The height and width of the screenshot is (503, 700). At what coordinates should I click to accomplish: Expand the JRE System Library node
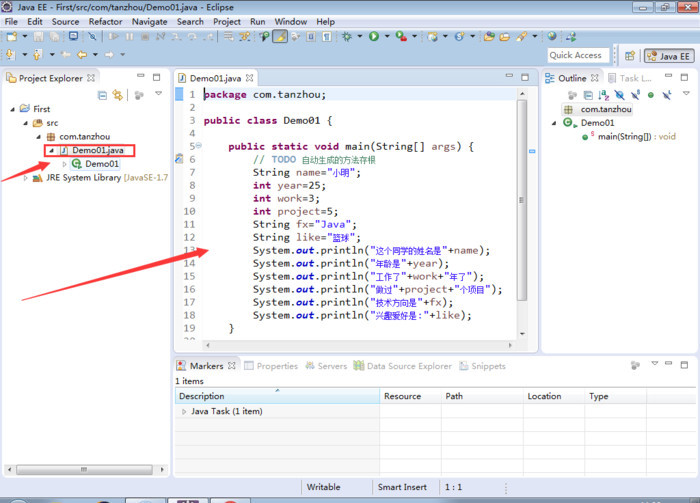tap(25, 178)
